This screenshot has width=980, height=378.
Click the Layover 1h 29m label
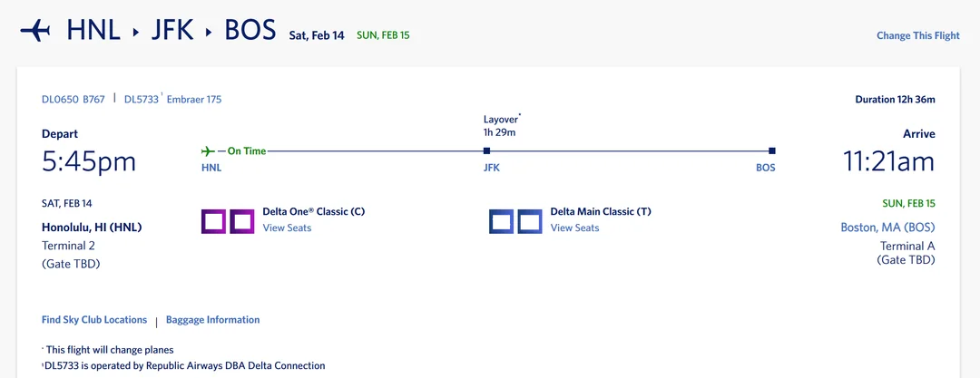(500, 126)
